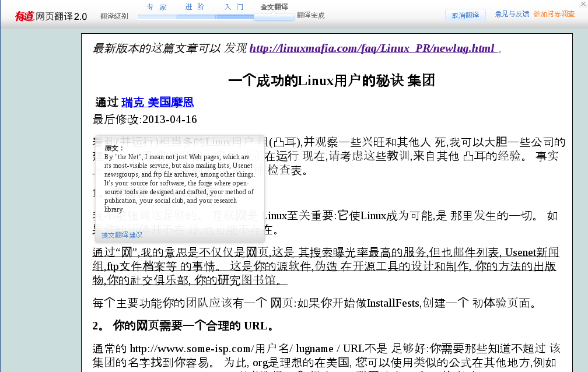Click the paragraph starting 每个主要功能你的团队
This screenshot has width=588, height=372.
click(315, 303)
